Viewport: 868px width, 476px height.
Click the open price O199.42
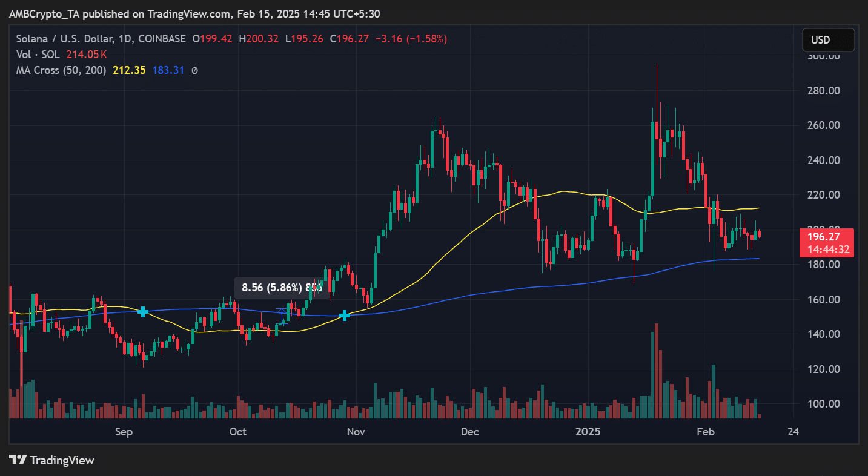(x=213, y=39)
